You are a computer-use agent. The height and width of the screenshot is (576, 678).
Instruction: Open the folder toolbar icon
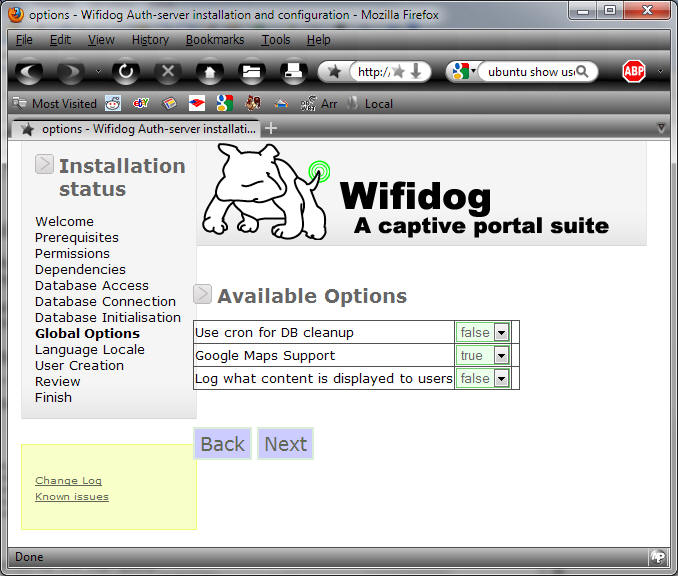click(x=252, y=72)
